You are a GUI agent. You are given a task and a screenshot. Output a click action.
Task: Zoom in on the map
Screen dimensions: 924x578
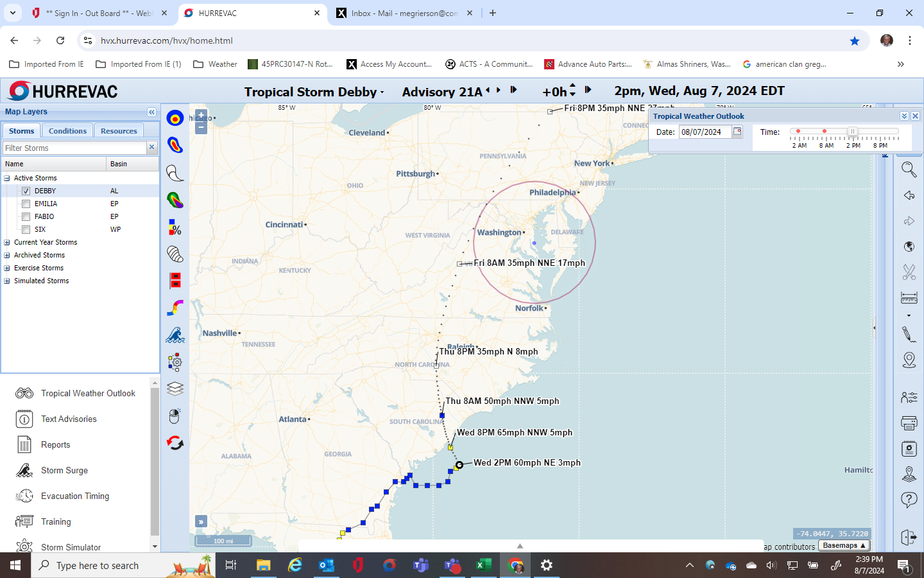(x=201, y=116)
